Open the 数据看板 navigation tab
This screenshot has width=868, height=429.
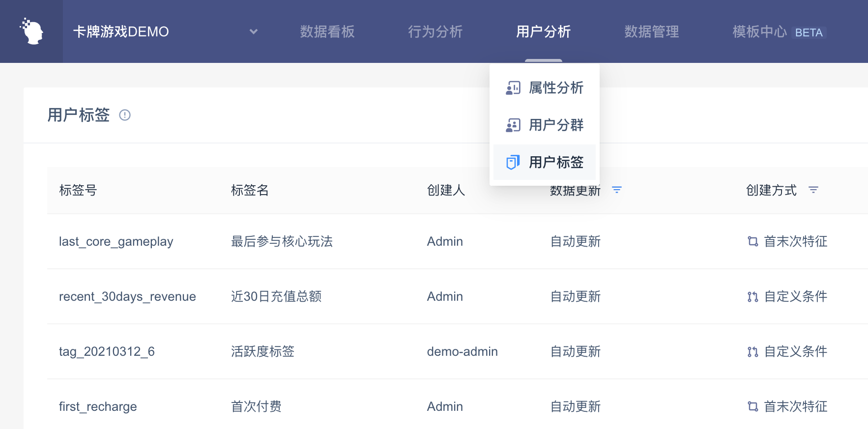[327, 32]
